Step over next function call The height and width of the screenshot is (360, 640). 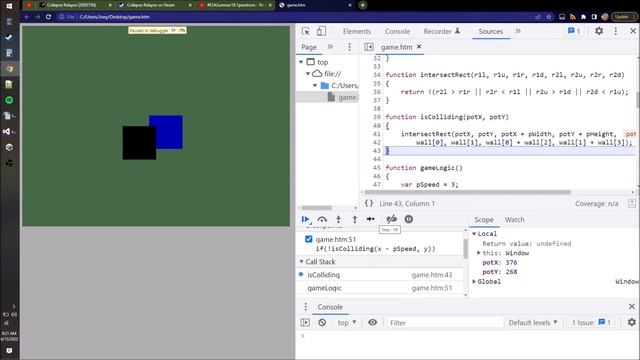click(322, 219)
